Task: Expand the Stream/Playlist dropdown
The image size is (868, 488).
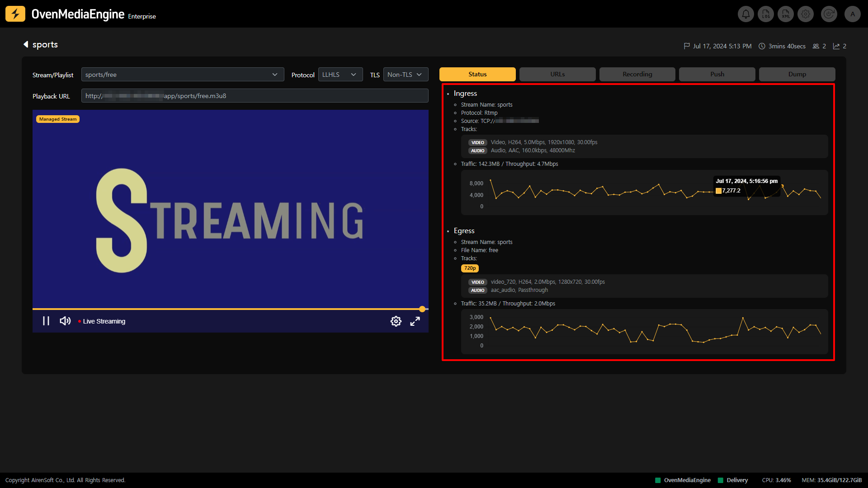Action: (183, 75)
